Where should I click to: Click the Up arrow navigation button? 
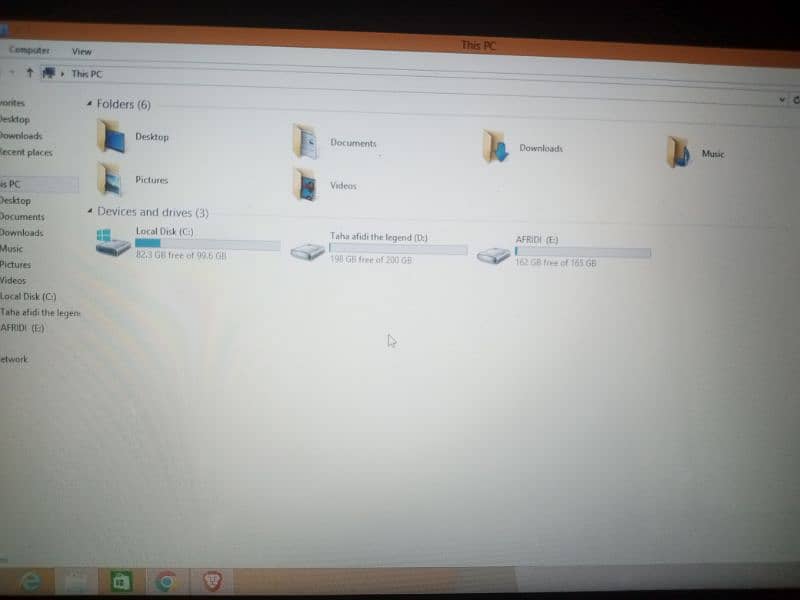(x=30, y=73)
